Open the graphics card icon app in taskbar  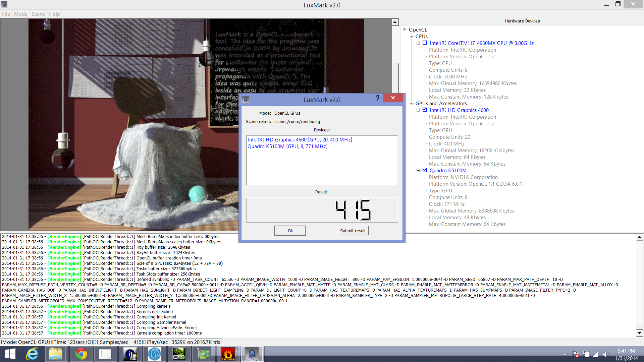(x=203, y=354)
